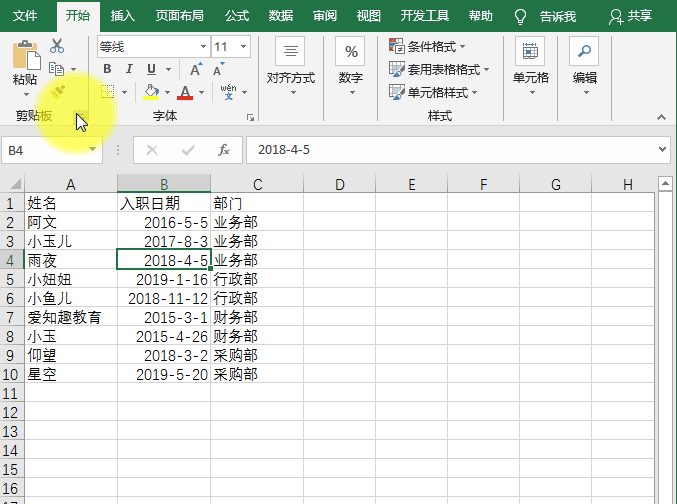This screenshot has height=504, width=677.
Task: Select the 入职日期 header cell
Action: coord(164,203)
